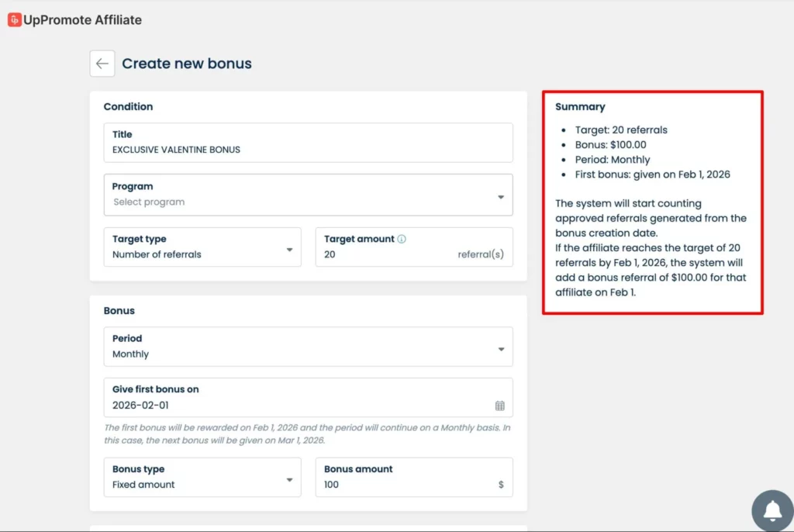
Task: Click the referral(s) unit label
Action: pos(481,254)
